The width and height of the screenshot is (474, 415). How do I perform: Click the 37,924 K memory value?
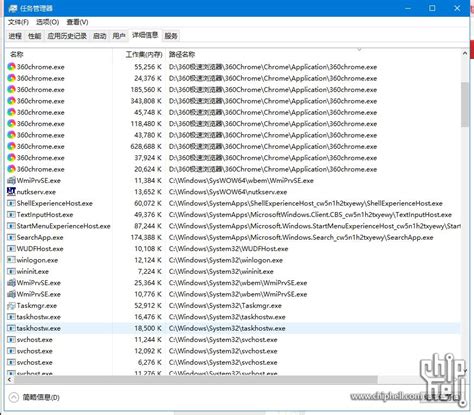[x=148, y=158]
